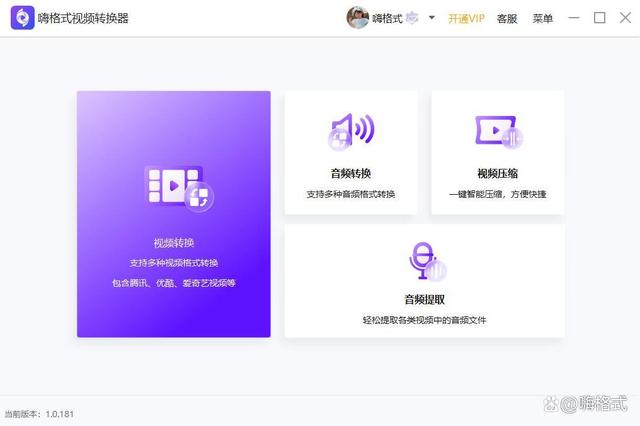Click 一键智能压缩，方便快捷 description text
Screen dimensions: 640x426
(498, 194)
